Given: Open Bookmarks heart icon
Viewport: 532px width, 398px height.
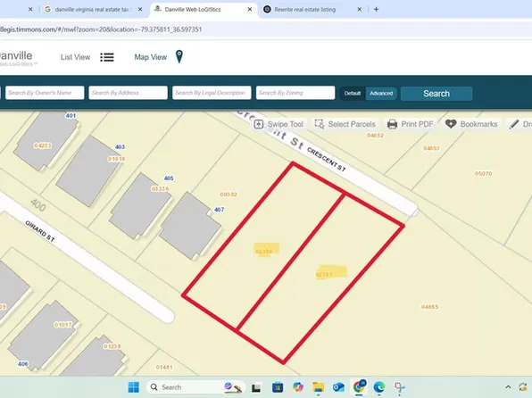Looking at the screenshot, I should pyautogui.click(x=451, y=124).
